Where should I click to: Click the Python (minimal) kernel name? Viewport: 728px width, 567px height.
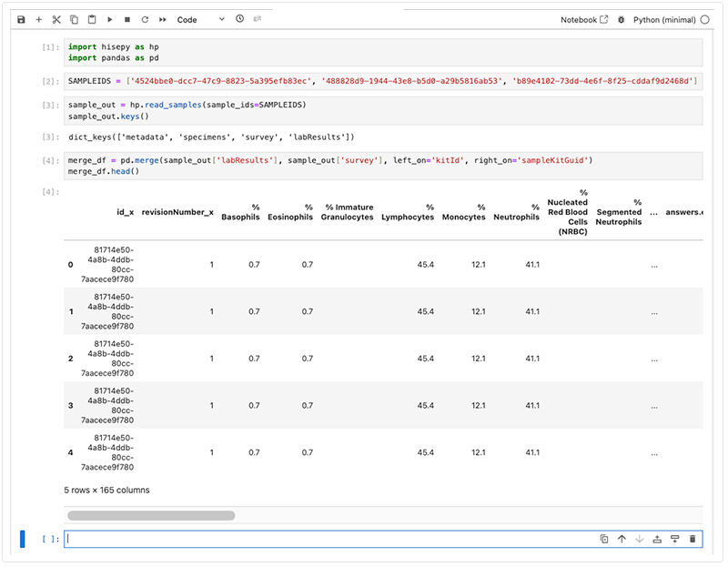[664, 19]
